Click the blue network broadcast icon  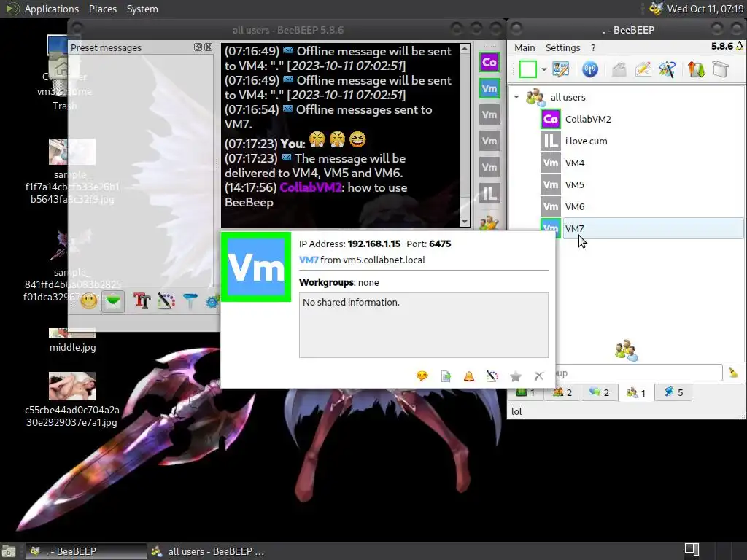589,69
